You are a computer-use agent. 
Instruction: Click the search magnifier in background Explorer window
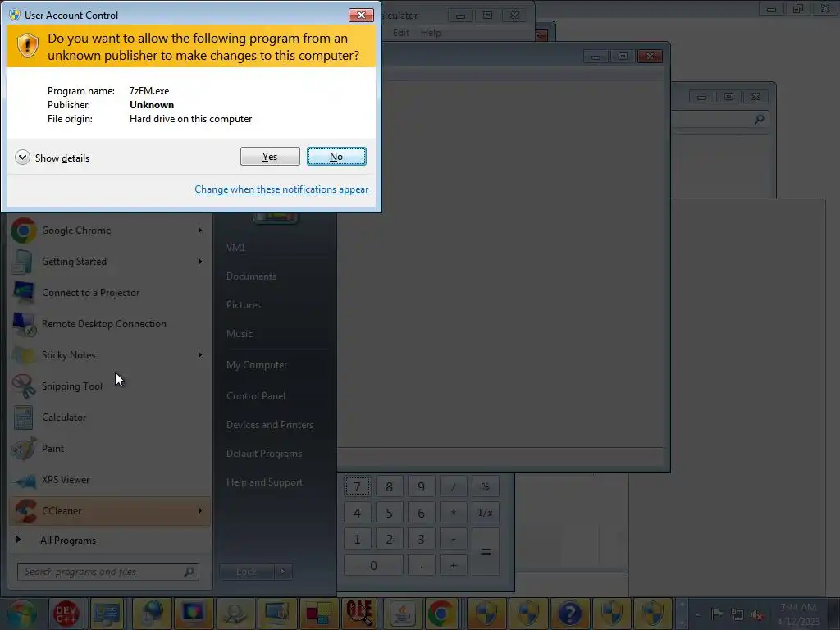[759, 119]
